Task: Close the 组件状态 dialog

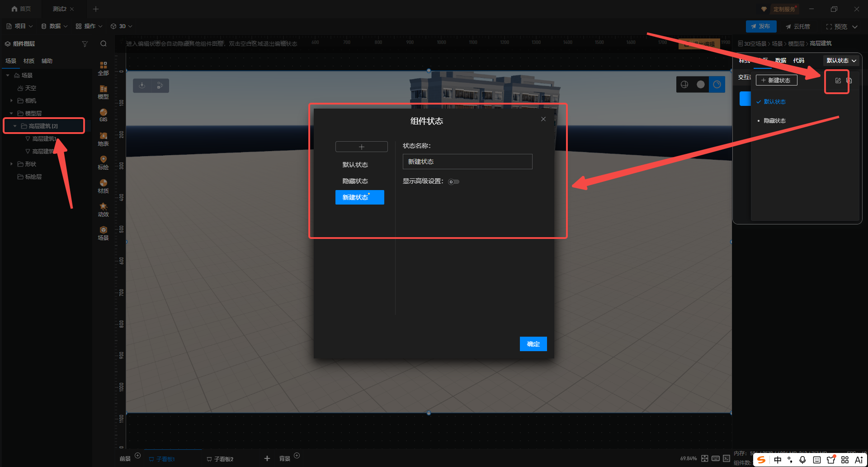Action: pos(543,119)
